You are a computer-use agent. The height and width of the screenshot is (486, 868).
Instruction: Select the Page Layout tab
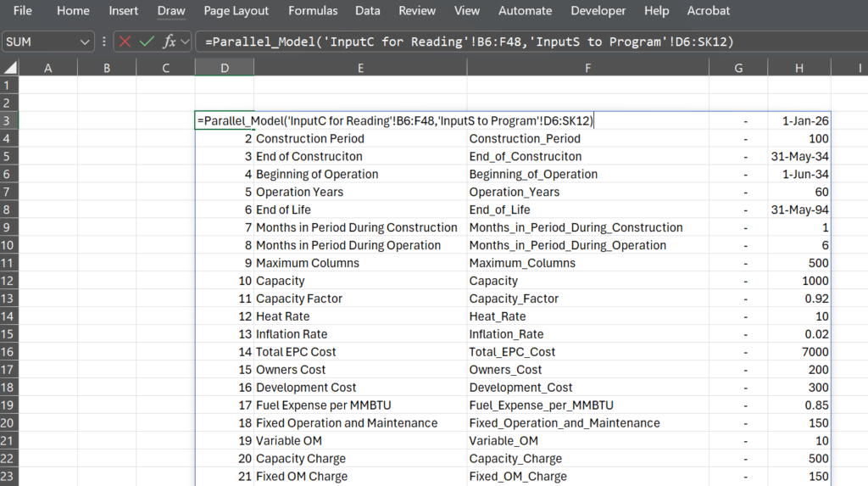coord(236,10)
